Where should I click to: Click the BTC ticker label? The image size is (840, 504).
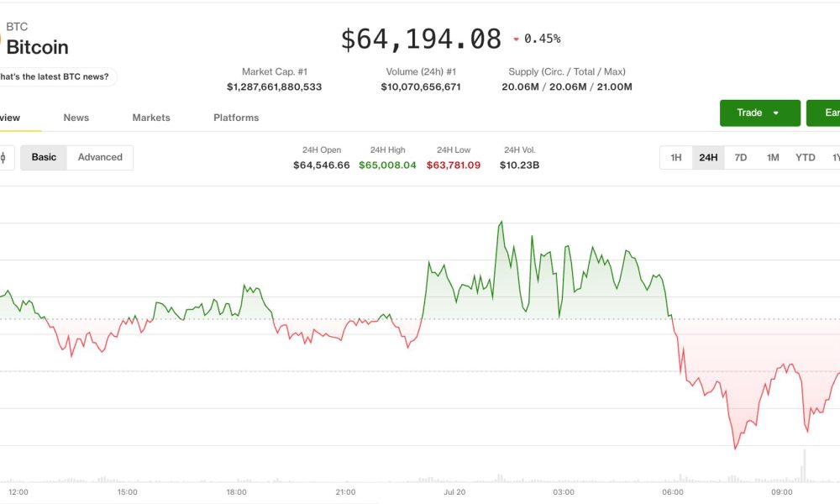(x=17, y=27)
